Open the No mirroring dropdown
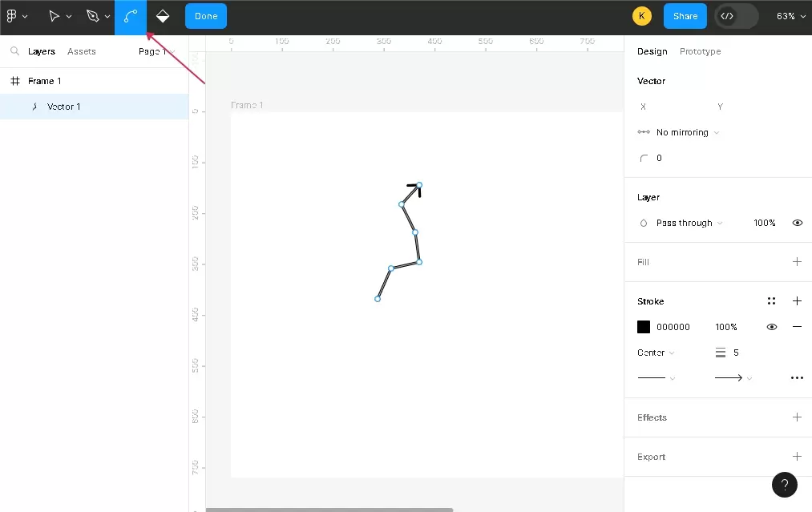The width and height of the screenshot is (812, 512). point(687,132)
